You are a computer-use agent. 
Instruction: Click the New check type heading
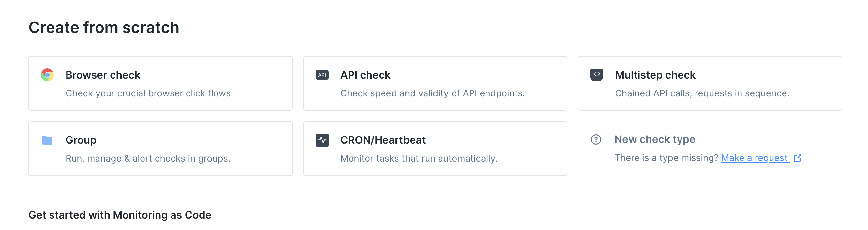pyautogui.click(x=655, y=139)
